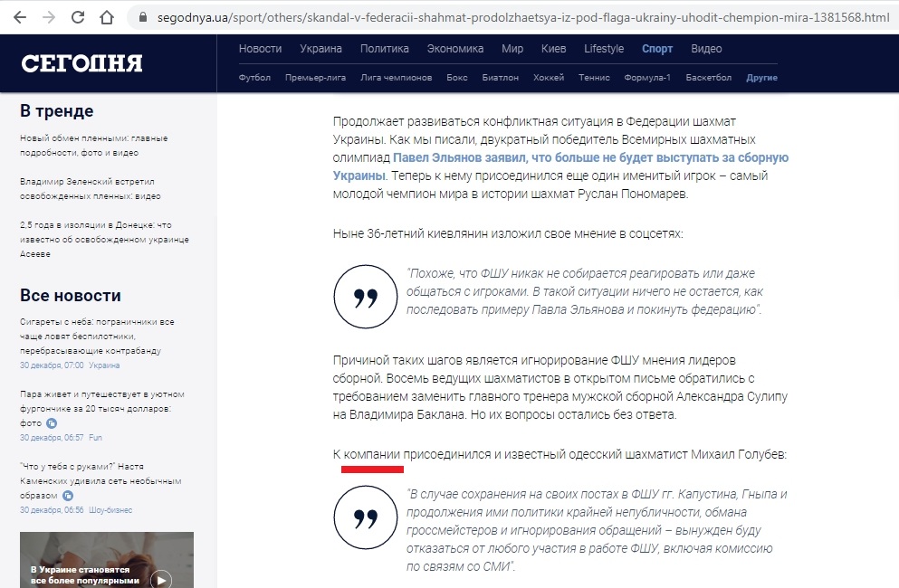
Task: Open the Политика menu section
Action: (x=384, y=49)
